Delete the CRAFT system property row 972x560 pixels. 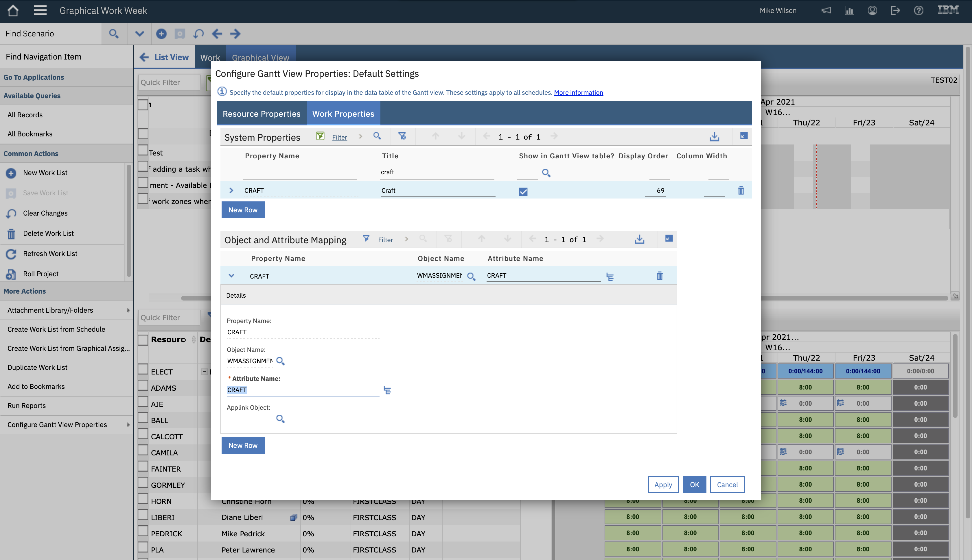[x=741, y=190]
